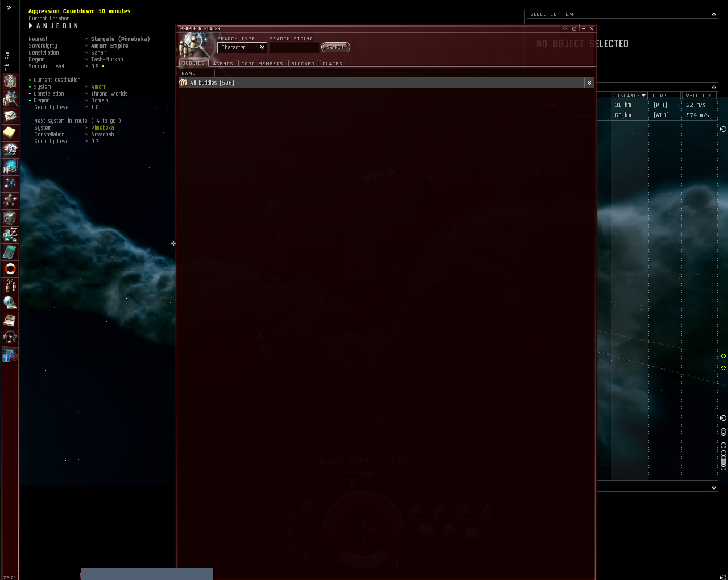728x580 pixels.
Task: Open the Character Sheet icon in the sidebar
Action: (x=10, y=81)
